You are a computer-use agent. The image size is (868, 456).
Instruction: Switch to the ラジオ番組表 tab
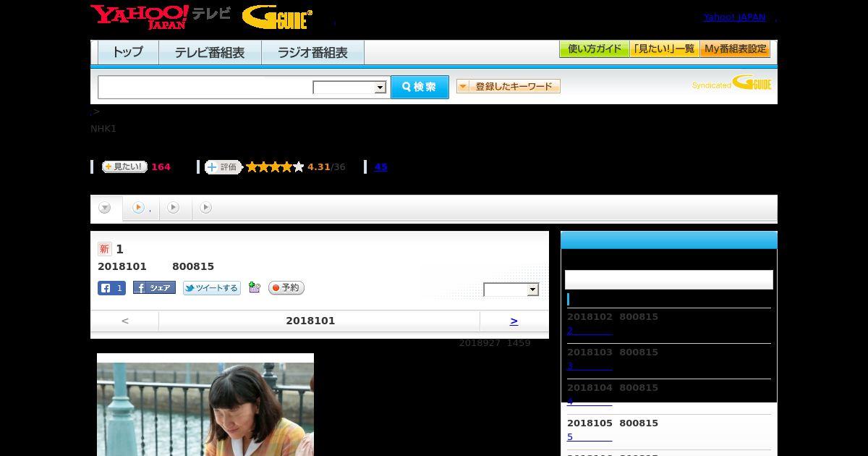tap(312, 52)
